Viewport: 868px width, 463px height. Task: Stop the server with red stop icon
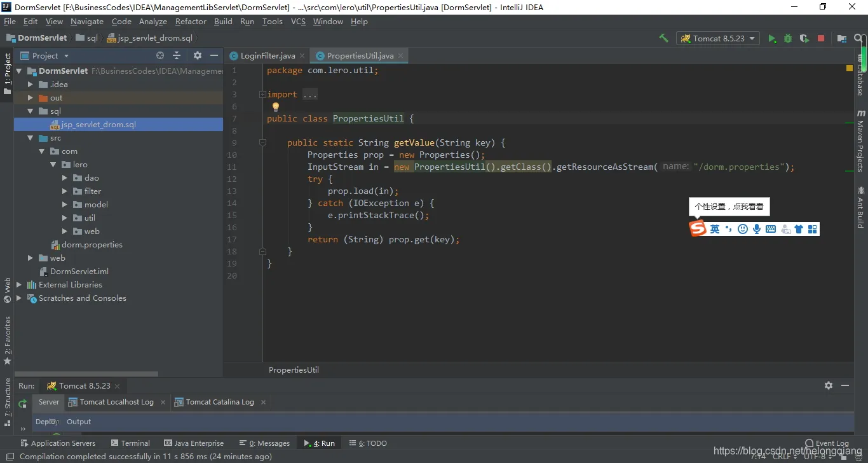820,38
